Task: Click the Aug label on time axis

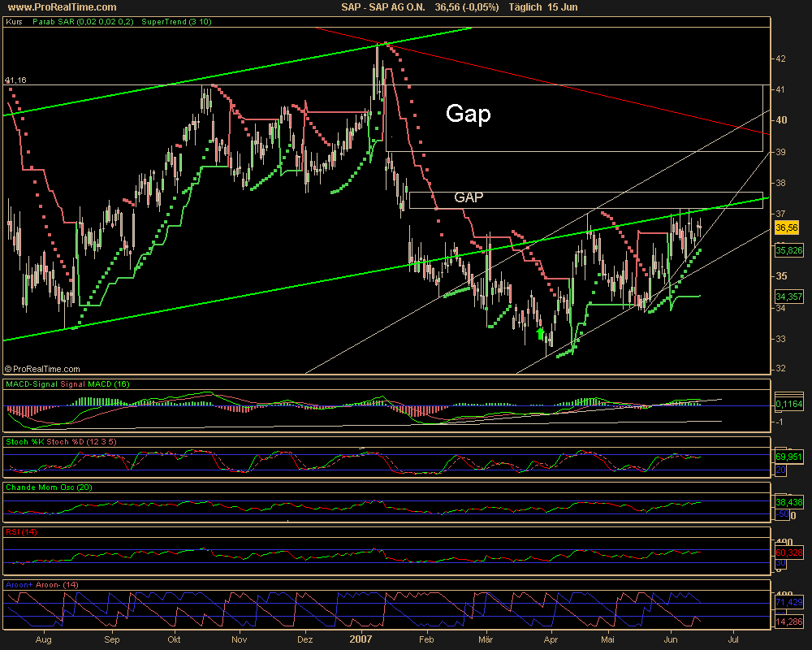Action: [44, 639]
